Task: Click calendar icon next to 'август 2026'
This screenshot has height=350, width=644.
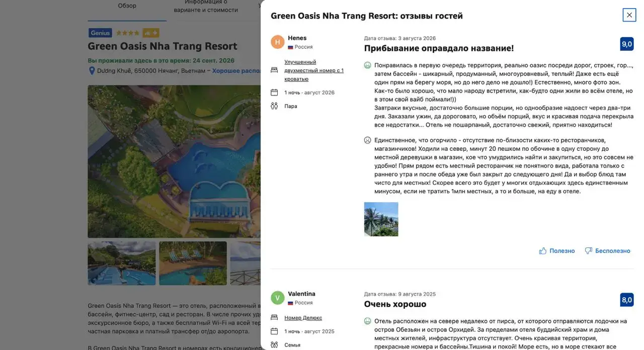Action: [x=274, y=93]
